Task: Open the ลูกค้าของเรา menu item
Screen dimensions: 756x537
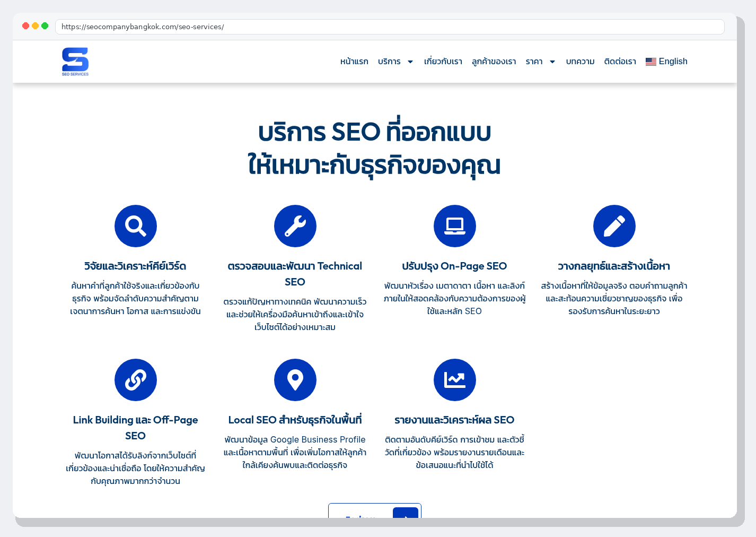Action: [x=494, y=62]
